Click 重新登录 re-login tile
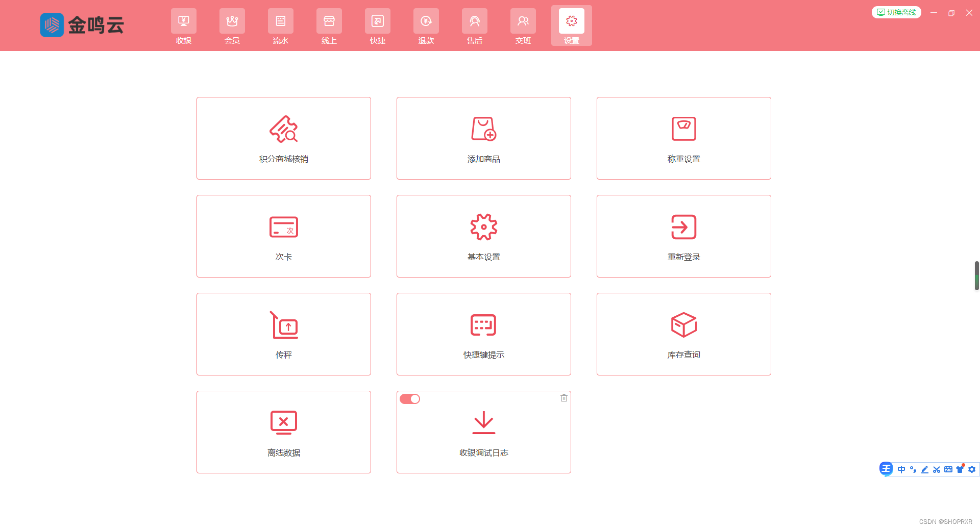980x529 pixels. [x=684, y=236]
